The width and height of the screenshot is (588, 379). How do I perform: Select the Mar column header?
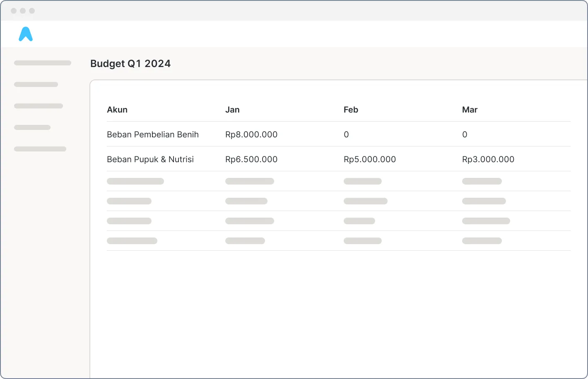click(470, 110)
